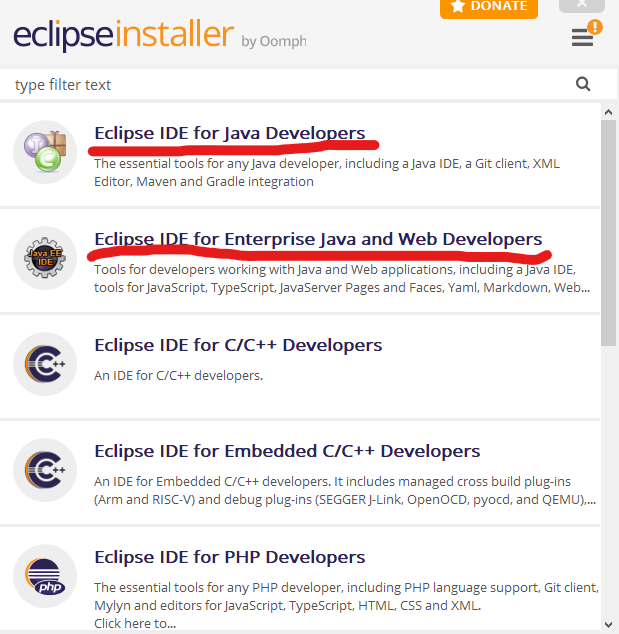Click 'An IDE for C/C++ developers.' description
The image size is (619, 634).
coord(178,376)
